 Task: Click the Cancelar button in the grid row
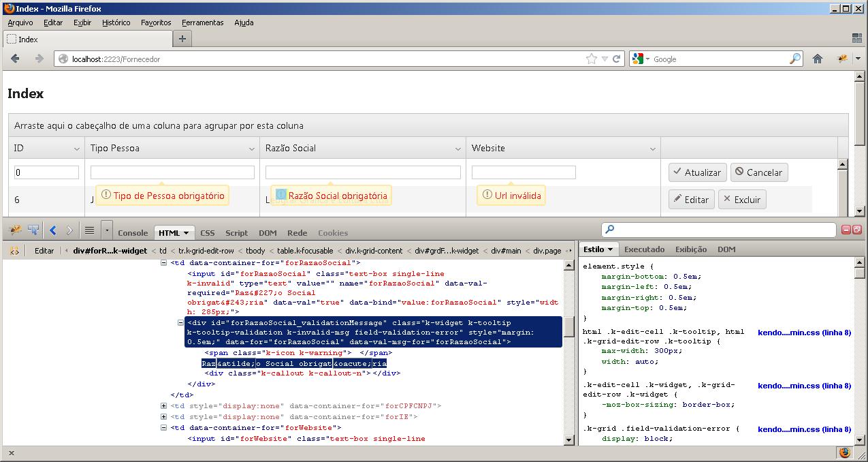pos(759,172)
